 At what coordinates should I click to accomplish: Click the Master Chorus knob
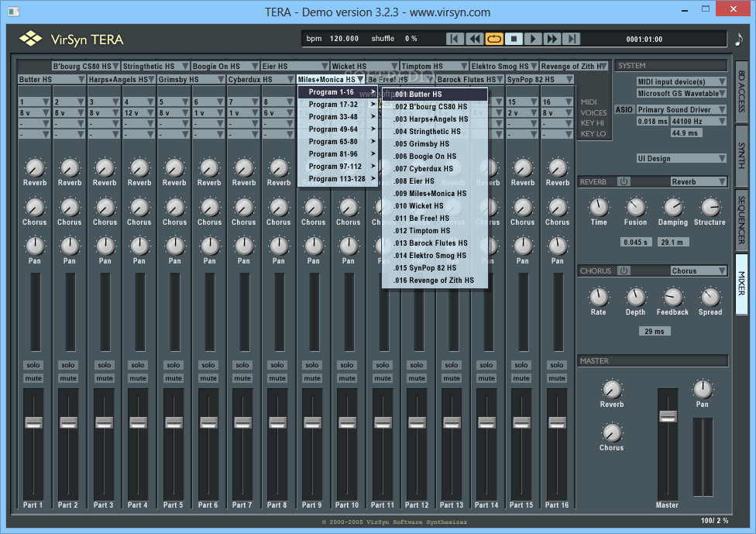(612, 432)
